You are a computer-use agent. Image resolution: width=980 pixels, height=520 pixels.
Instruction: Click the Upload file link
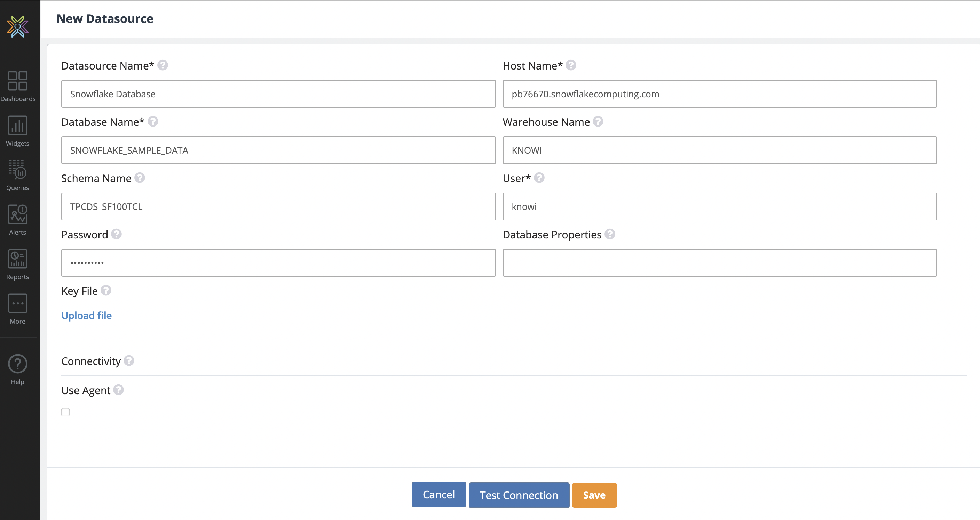pyautogui.click(x=86, y=316)
